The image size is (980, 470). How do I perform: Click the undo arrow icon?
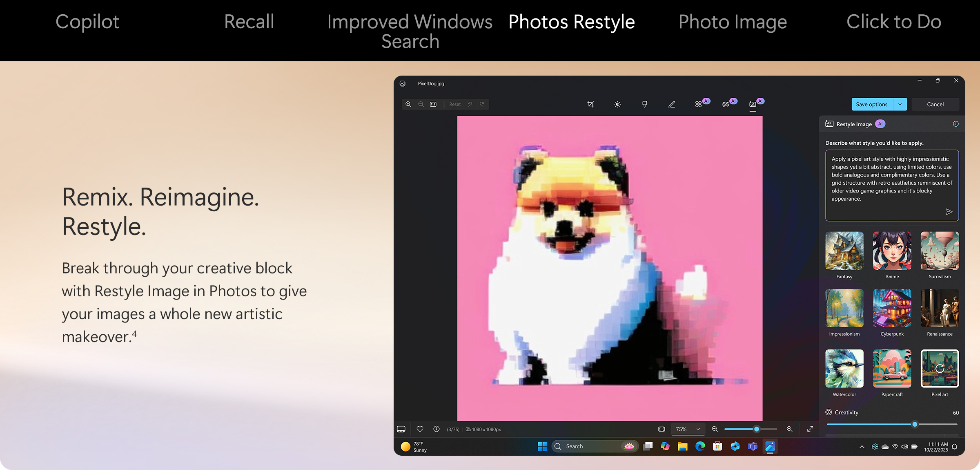470,104
